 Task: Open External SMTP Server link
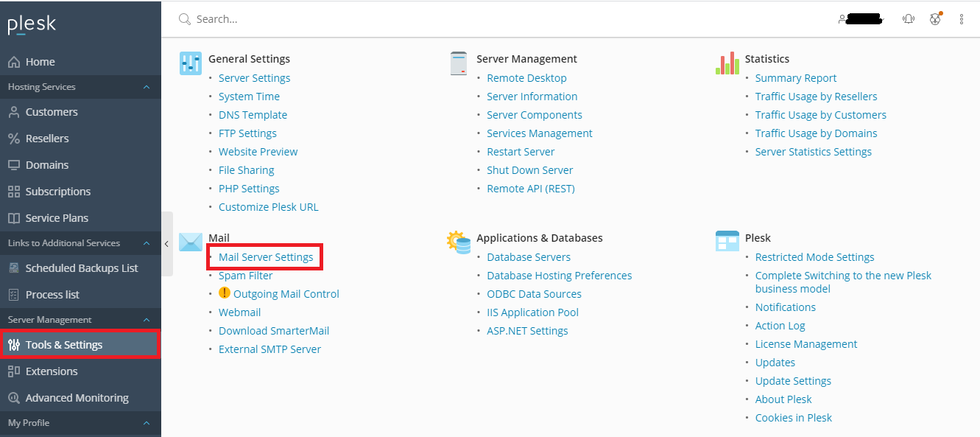(x=269, y=349)
